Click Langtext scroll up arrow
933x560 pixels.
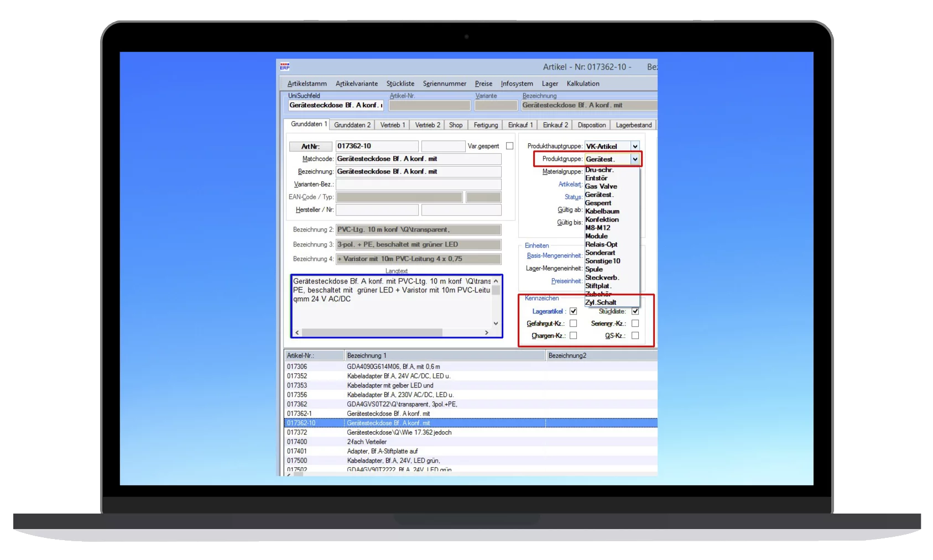[496, 281]
